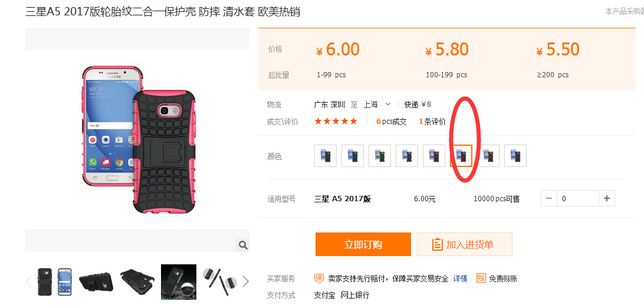Select the green case color swatch

pos(380,156)
